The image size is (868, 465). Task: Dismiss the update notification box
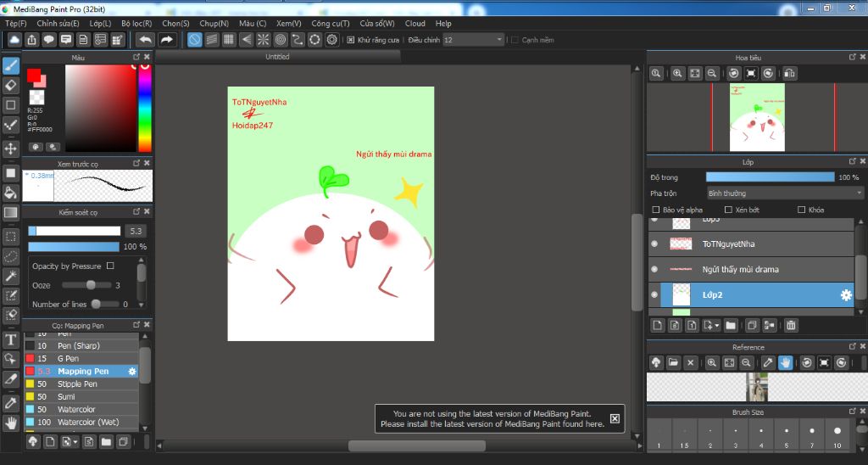pos(615,418)
